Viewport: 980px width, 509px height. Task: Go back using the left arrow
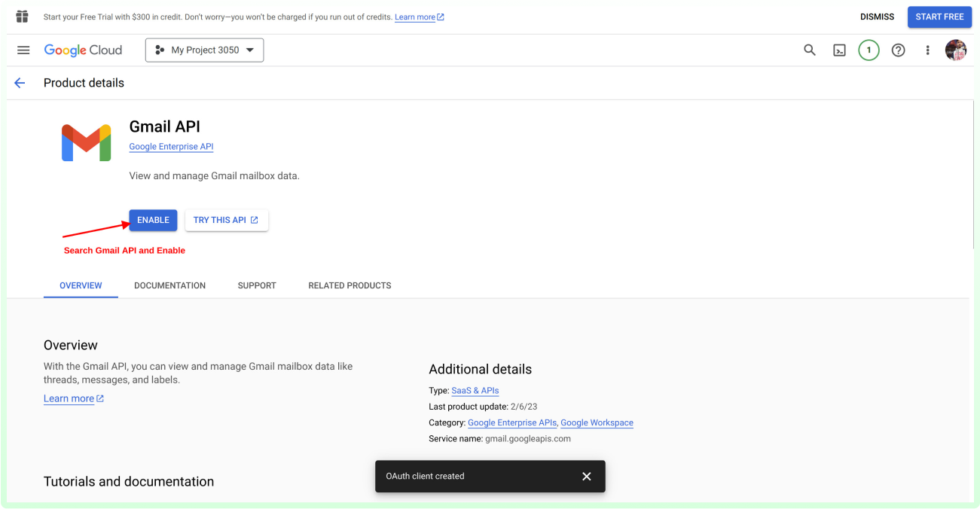pyautogui.click(x=20, y=83)
